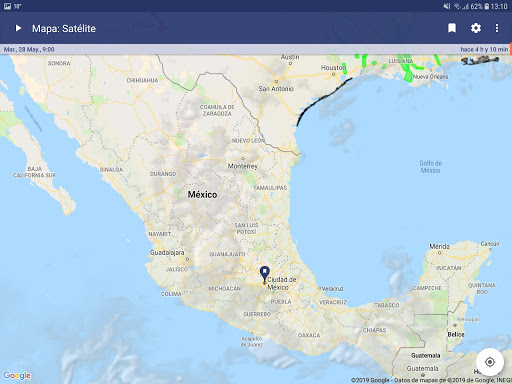Open the Google logo link
This screenshot has width=512, height=384.
coord(17,375)
